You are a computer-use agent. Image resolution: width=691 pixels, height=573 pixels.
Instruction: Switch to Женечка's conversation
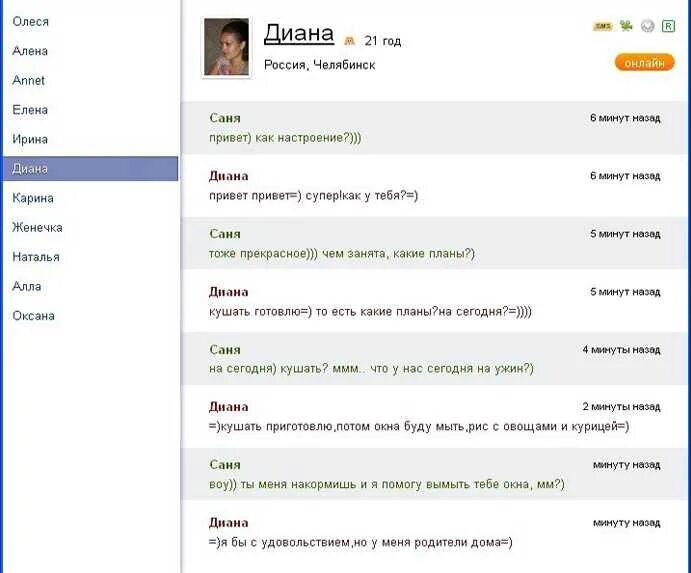point(37,227)
